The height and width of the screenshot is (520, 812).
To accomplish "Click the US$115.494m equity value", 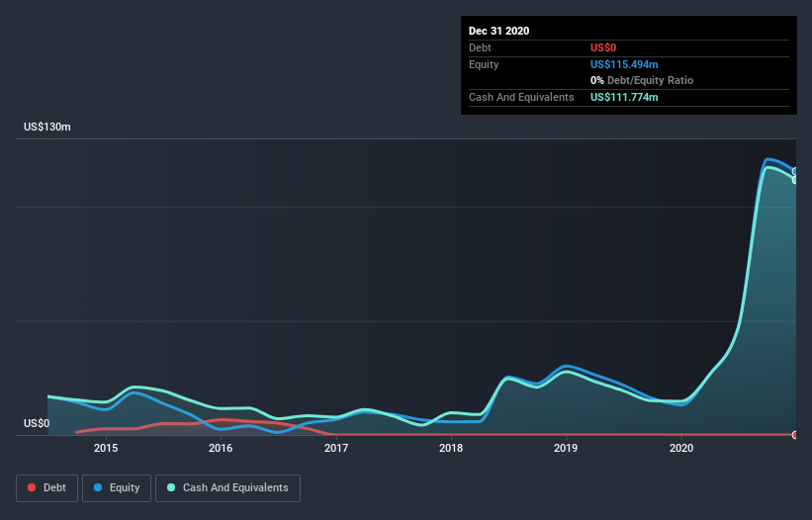I will pos(624,64).
